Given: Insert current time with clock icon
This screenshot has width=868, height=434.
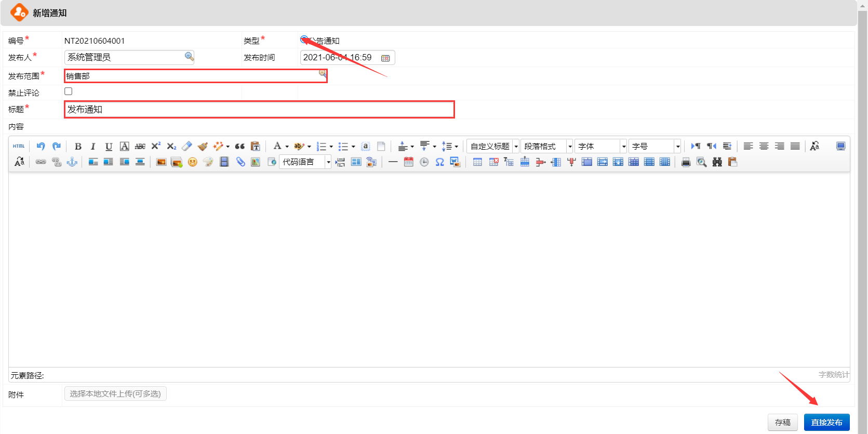Looking at the screenshot, I should tap(424, 162).
